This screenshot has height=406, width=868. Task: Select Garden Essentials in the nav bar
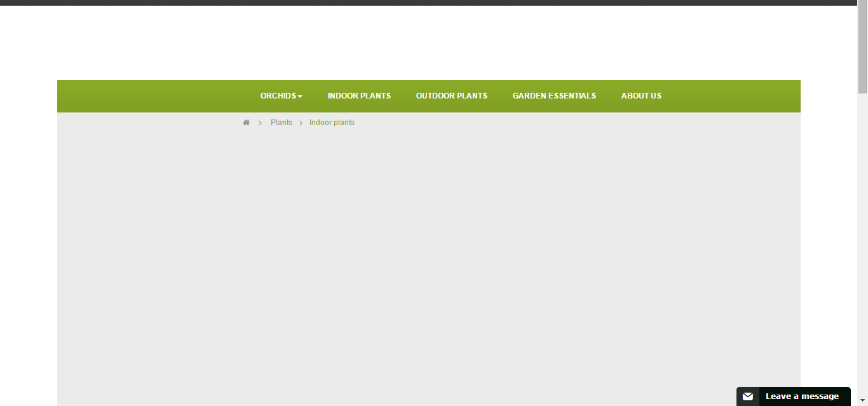554,96
